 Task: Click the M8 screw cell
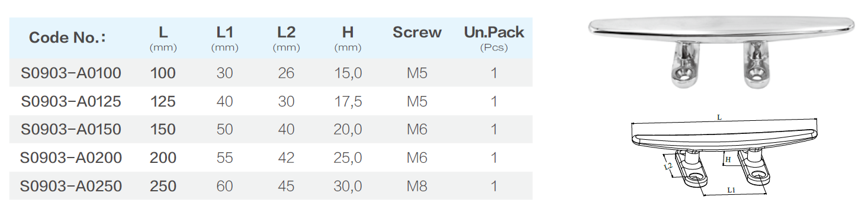417,186
